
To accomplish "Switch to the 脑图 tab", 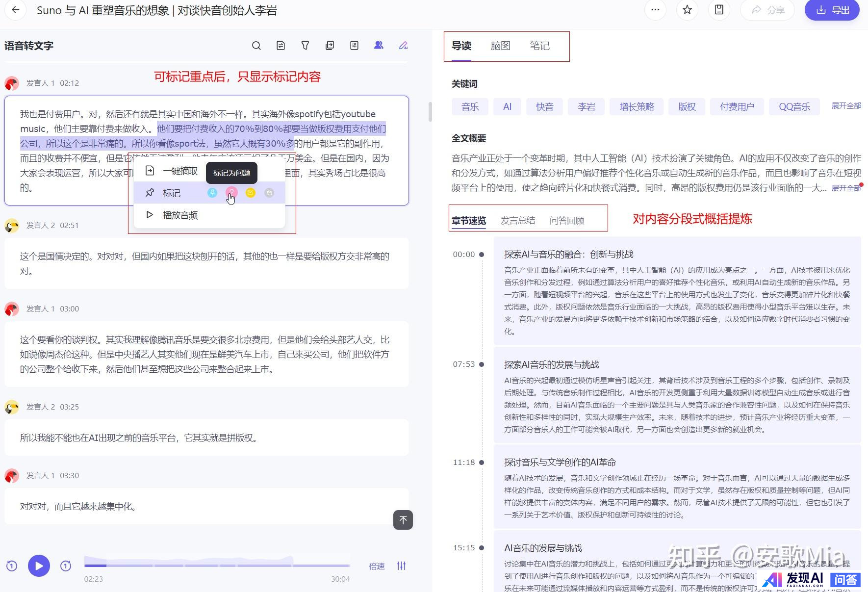I will (x=501, y=46).
